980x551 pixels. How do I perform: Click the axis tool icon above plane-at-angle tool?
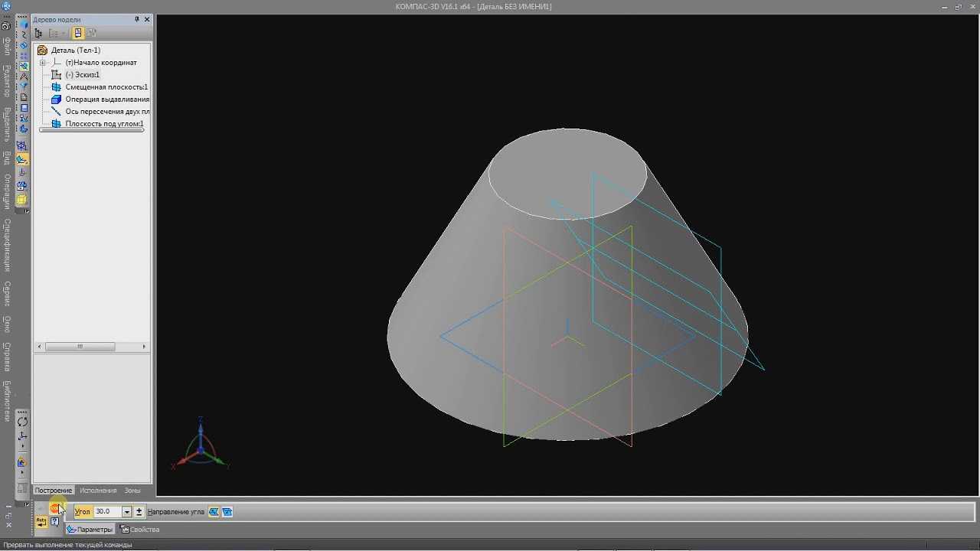point(23,146)
